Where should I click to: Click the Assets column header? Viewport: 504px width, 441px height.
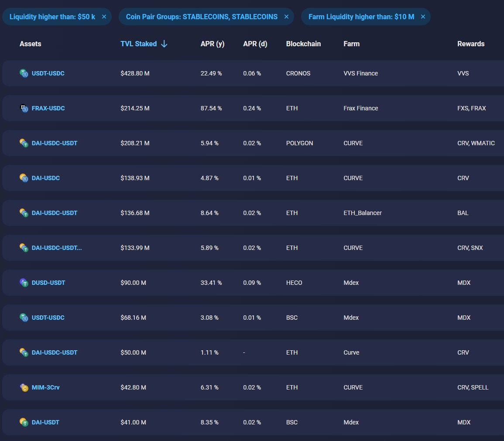(30, 44)
